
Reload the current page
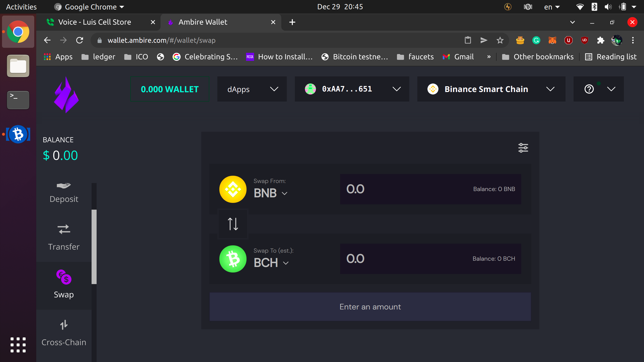79,40
